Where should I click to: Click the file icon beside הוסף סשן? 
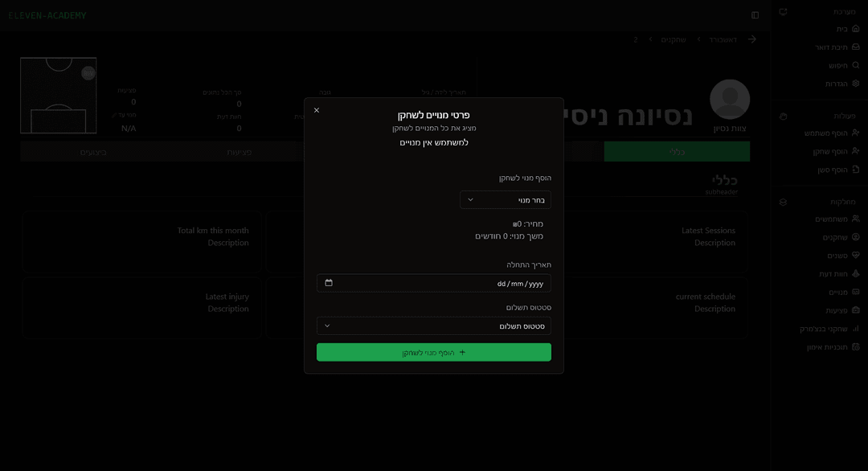(x=856, y=170)
